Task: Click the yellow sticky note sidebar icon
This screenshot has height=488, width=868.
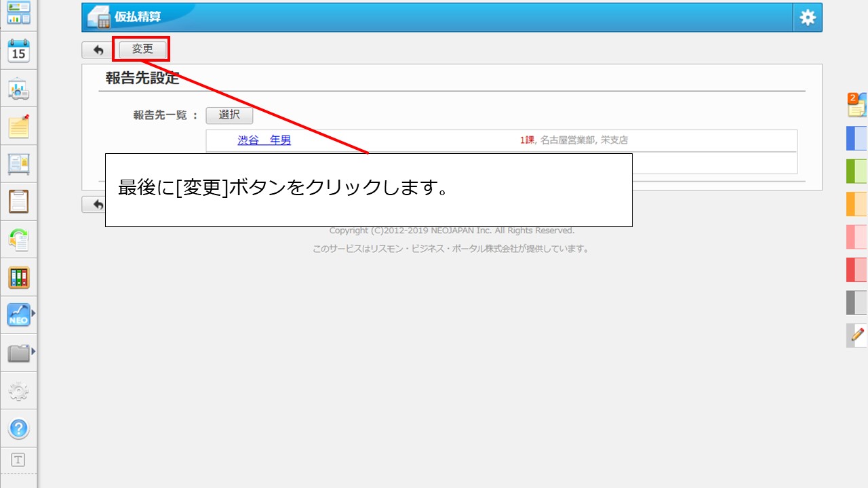Action: 18,126
